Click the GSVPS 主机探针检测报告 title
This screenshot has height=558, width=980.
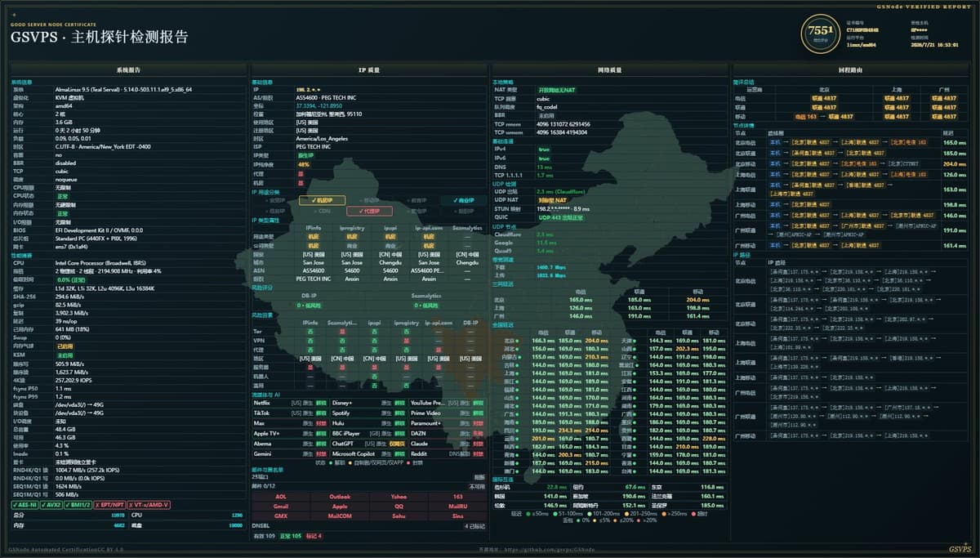99,37
